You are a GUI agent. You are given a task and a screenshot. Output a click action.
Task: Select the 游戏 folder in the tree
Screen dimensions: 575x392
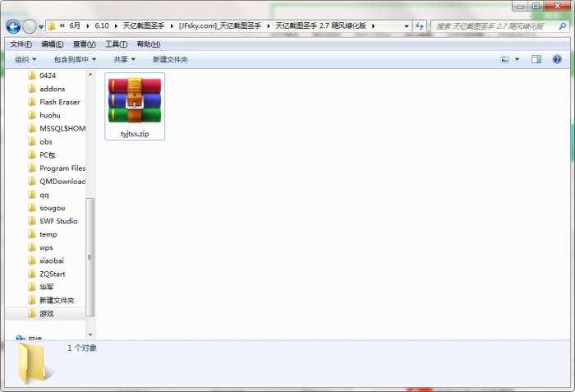coord(46,313)
